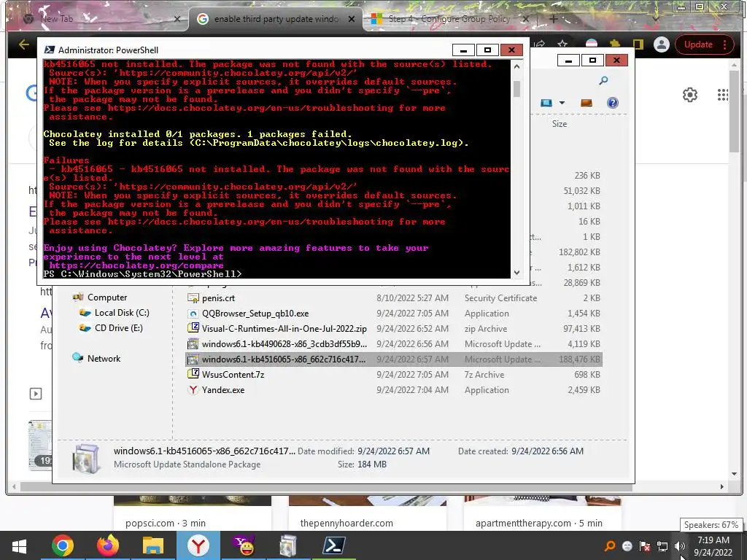Open Chrome profile avatar icon
The image size is (747, 560).
point(661,44)
